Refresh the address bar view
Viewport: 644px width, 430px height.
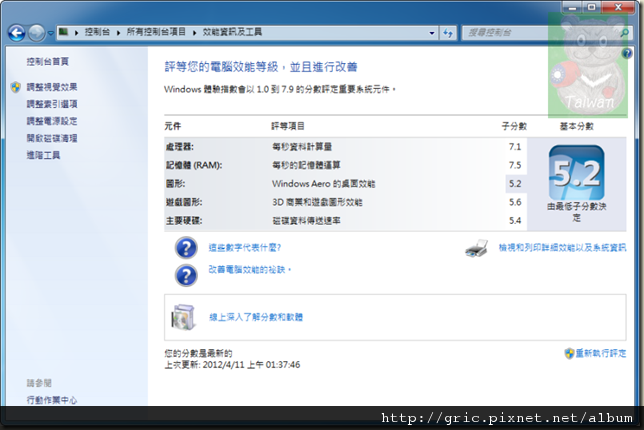[448, 33]
